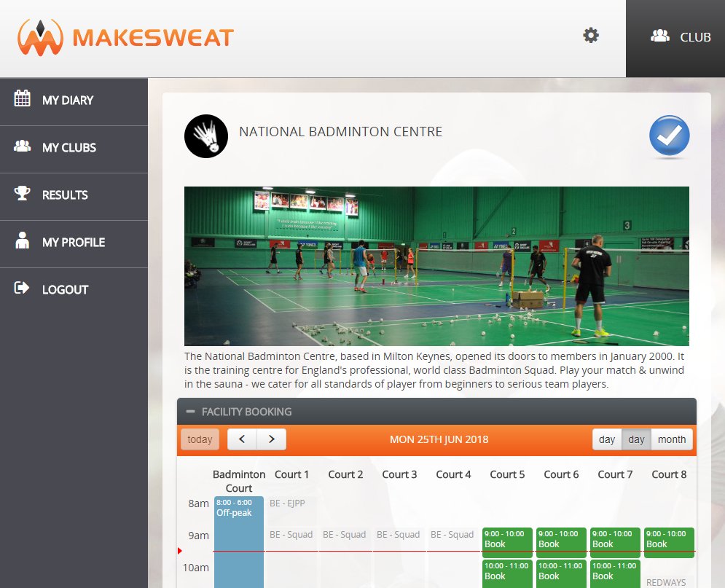Click the Badminton Court column header
Image resolution: width=725 pixels, height=588 pixels.
tap(239, 481)
